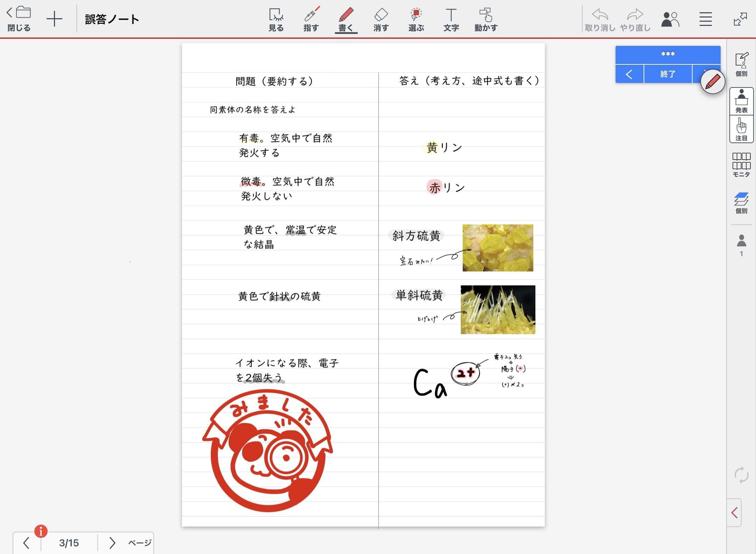Select the 見る view tool
This screenshot has height=554, width=756.
276,19
